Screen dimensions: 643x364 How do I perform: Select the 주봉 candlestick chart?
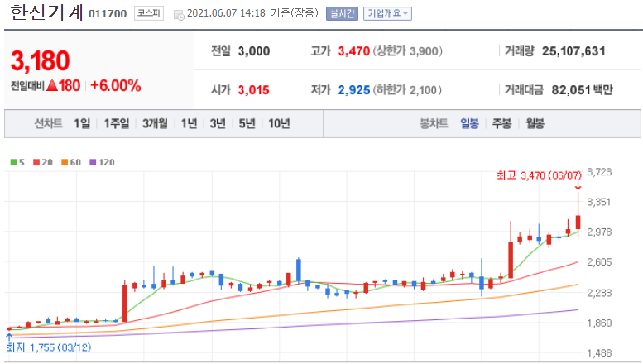pos(502,123)
